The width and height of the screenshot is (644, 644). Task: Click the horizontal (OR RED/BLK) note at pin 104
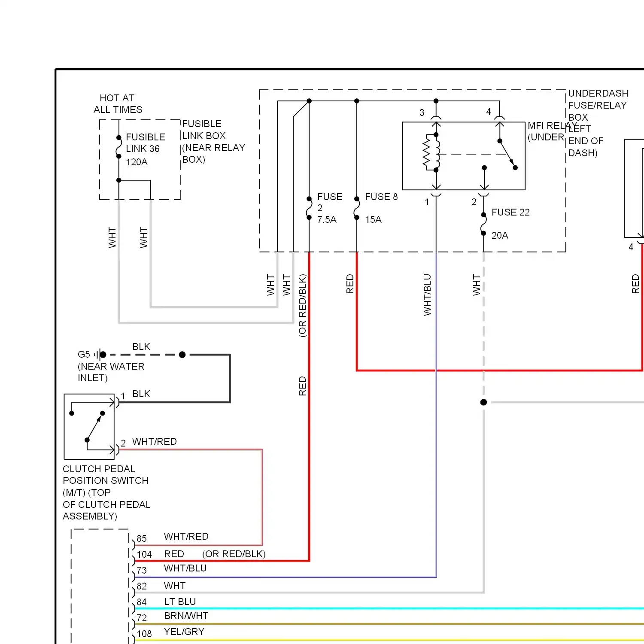point(234,554)
